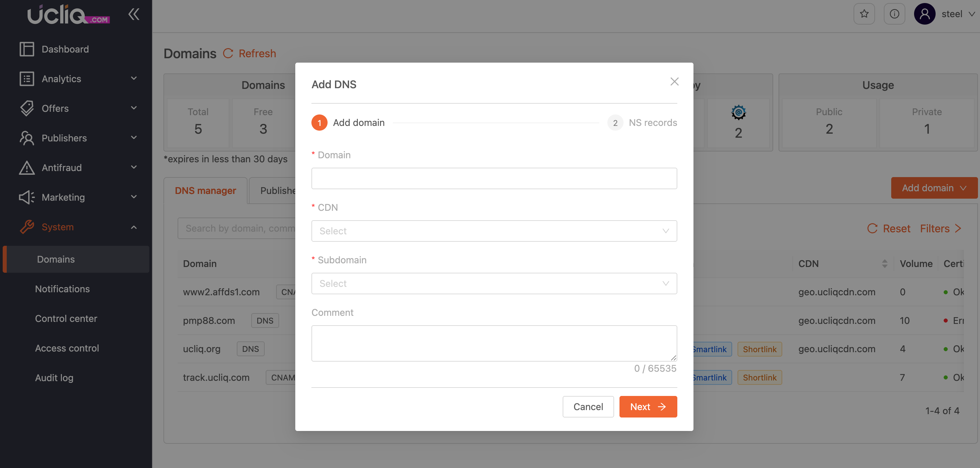Switch to the DNS manager tab

pos(205,191)
